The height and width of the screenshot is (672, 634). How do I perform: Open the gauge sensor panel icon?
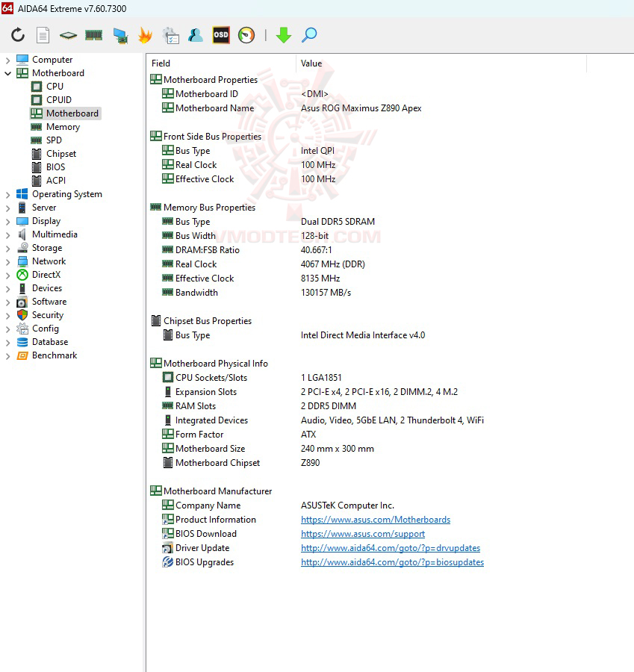[x=246, y=35]
